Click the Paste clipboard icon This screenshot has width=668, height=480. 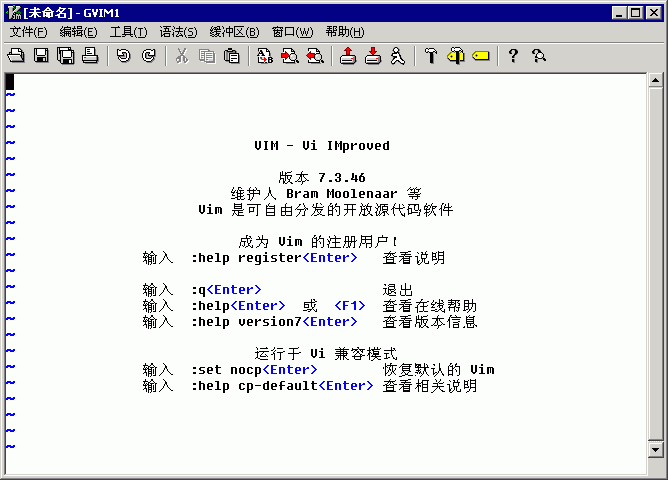pos(232,56)
